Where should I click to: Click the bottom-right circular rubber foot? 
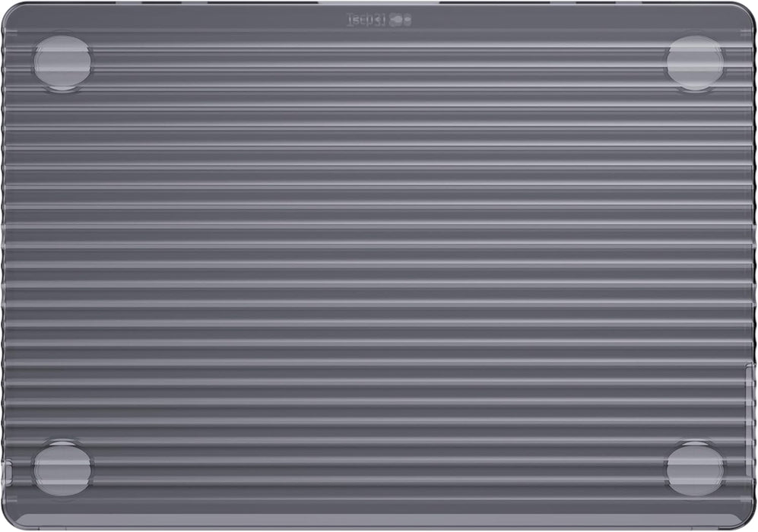pyautogui.click(x=695, y=469)
